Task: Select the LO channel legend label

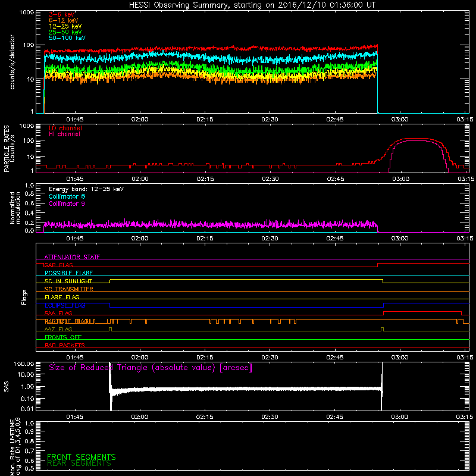Action: [65, 128]
